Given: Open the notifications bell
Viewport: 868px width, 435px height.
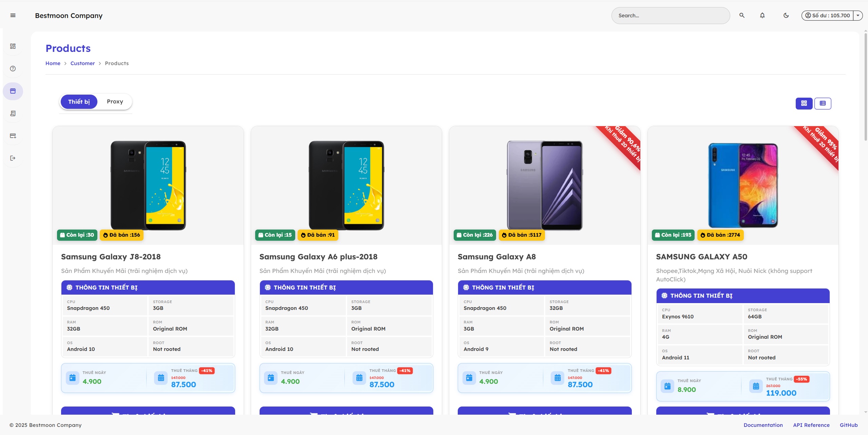Looking at the screenshot, I should [762, 15].
